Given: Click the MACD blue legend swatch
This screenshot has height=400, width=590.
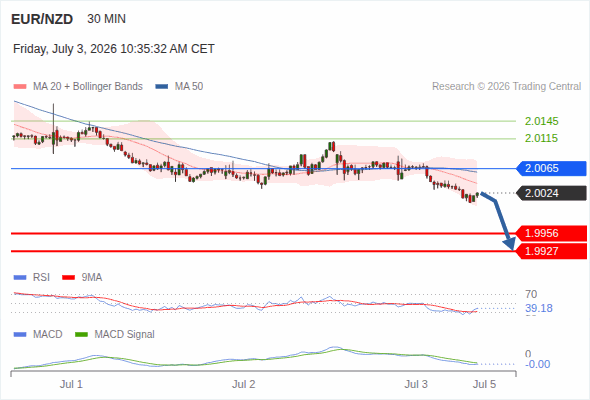Looking at the screenshot, I should 20,335.
